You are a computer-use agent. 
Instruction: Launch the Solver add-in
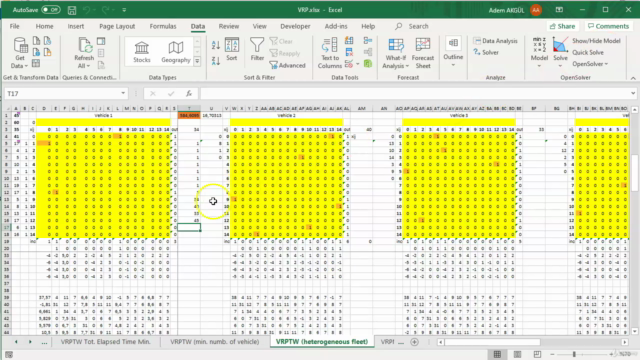tap(486, 52)
